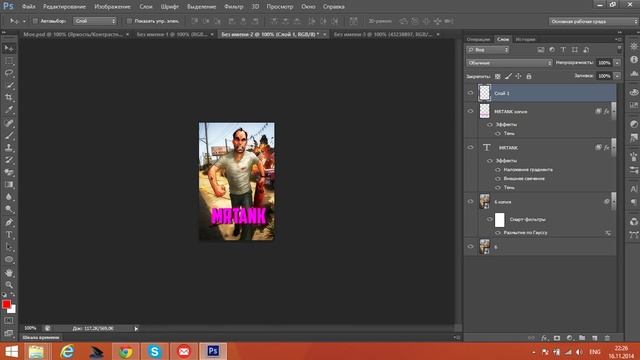Collapse effects on MRTANK копия layer

tap(613, 111)
